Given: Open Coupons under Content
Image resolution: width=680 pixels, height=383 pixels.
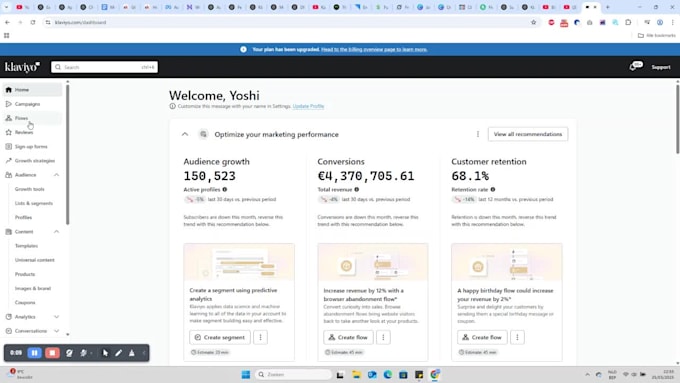Looking at the screenshot, I should tap(25, 303).
